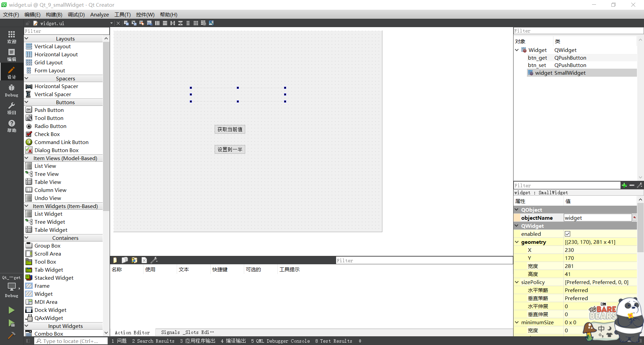Image resolution: width=644 pixels, height=345 pixels.
Task: Collapse the Layouts category
Action: [x=26, y=39]
